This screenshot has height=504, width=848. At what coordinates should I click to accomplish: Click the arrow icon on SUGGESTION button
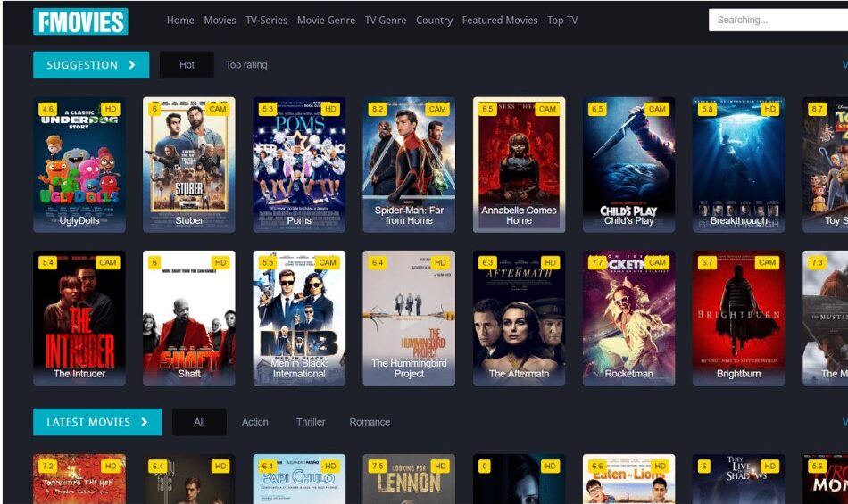pos(132,65)
